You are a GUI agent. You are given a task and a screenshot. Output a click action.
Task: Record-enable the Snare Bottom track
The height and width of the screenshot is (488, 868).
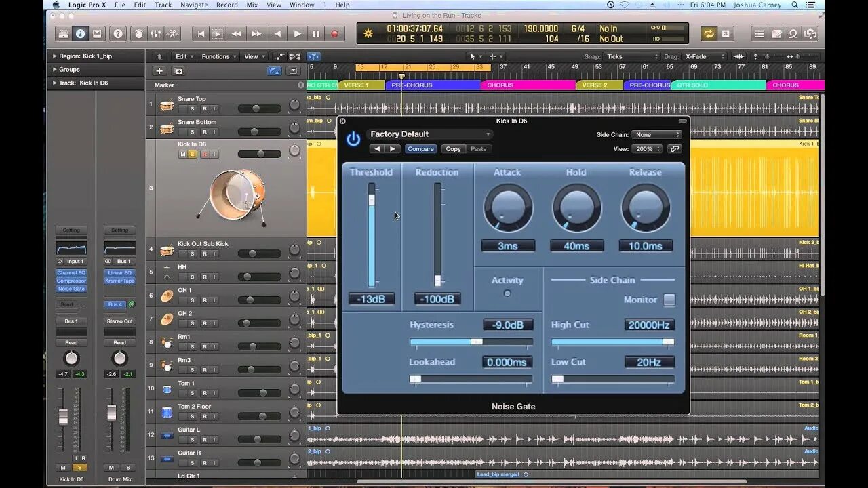204,132
